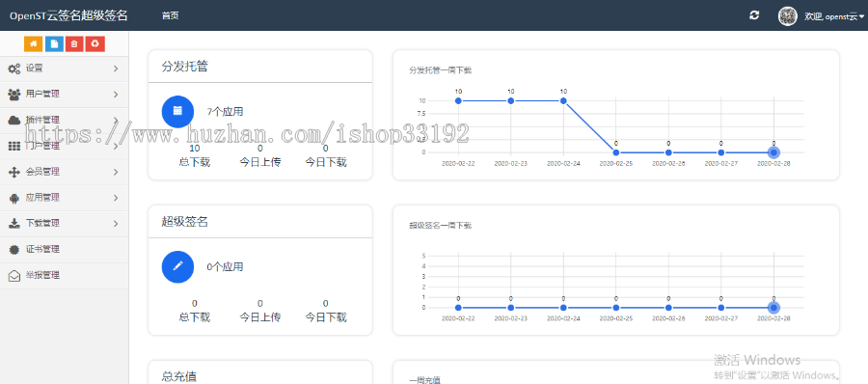Click 2020-02-24 point in 分发托管 chart

click(x=563, y=101)
